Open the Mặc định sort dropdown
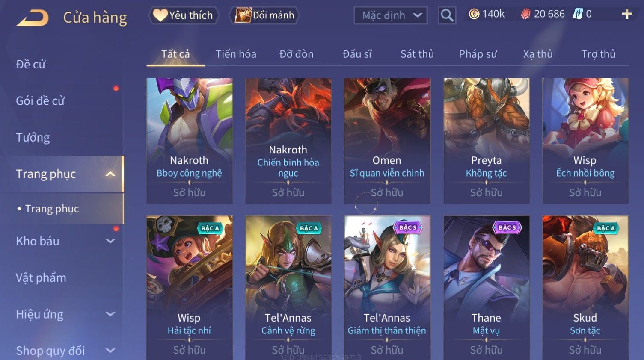The height and width of the screenshot is (360, 644). coord(390,16)
